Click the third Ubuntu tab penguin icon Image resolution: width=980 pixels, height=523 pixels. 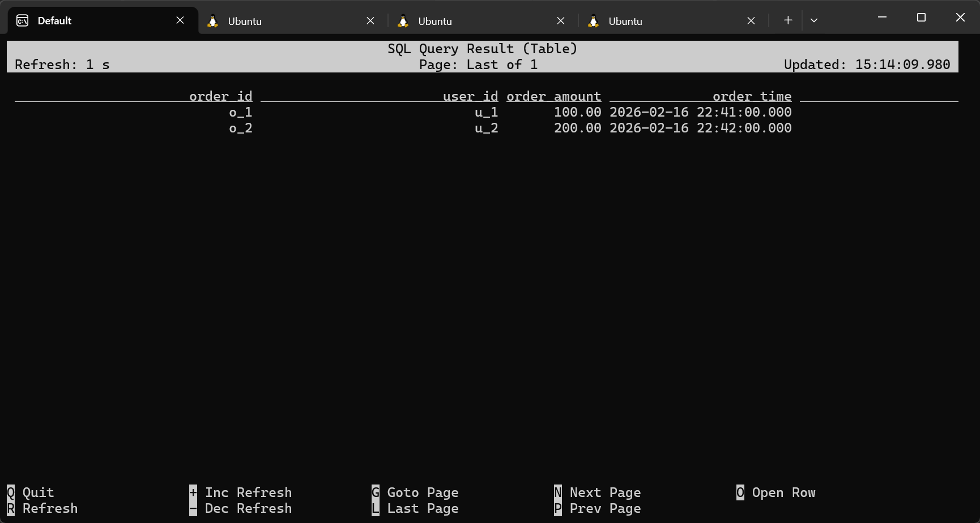point(594,21)
